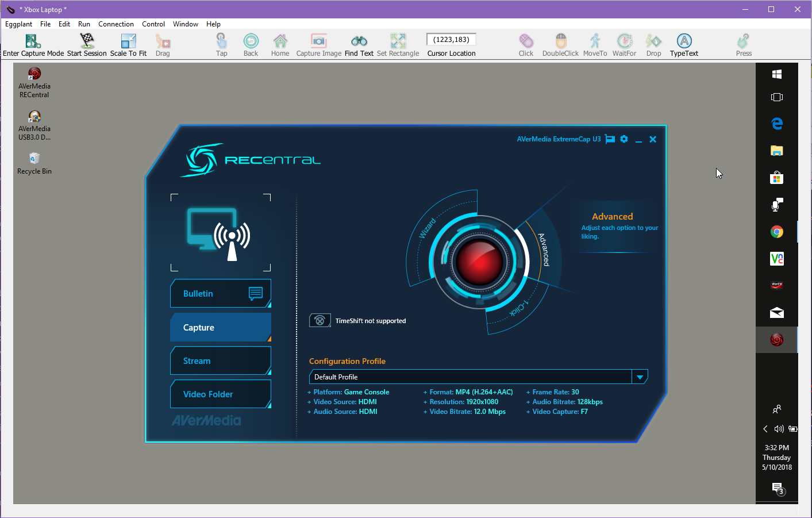Switch to Wizard mode on dial
Viewport: 812px width, 518px height.
coord(427,228)
